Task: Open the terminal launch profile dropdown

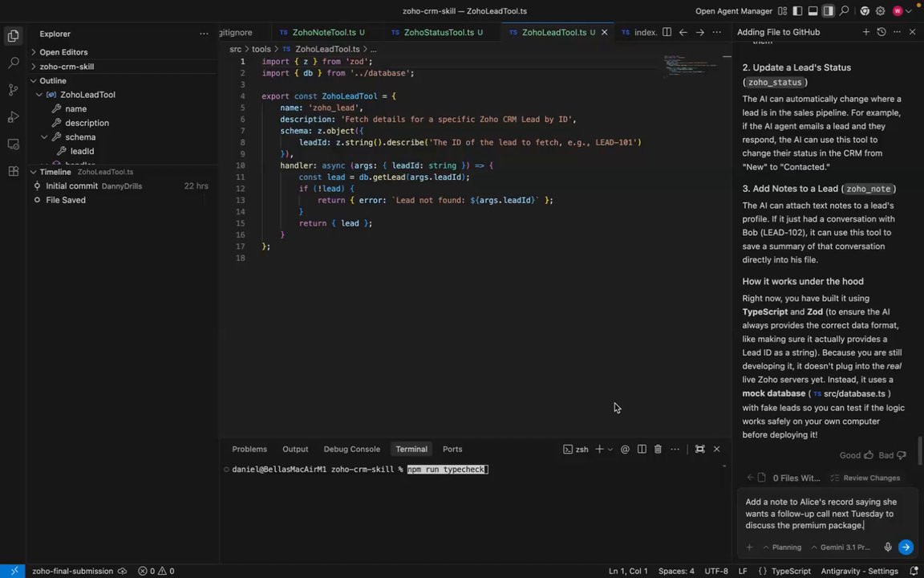Action: pyautogui.click(x=610, y=449)
